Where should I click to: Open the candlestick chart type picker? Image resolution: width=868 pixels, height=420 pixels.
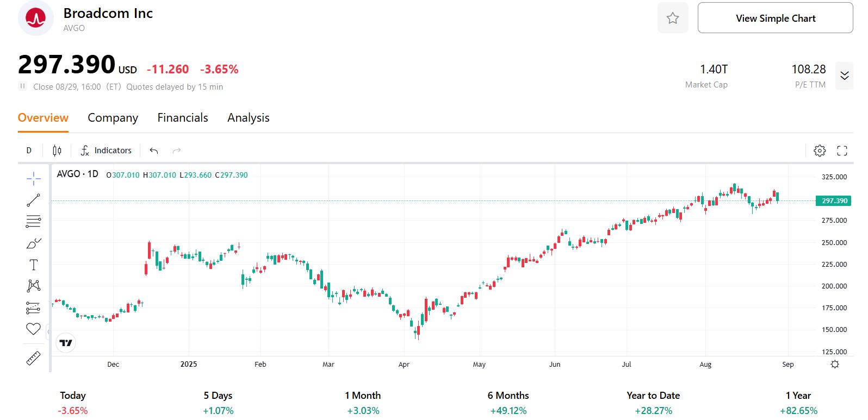coord(56,150)
